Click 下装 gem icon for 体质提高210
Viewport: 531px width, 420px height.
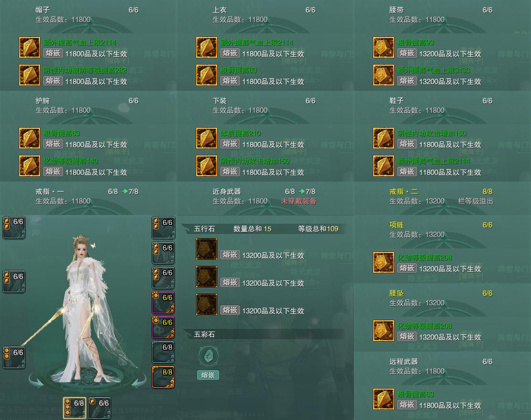point(207,138)
